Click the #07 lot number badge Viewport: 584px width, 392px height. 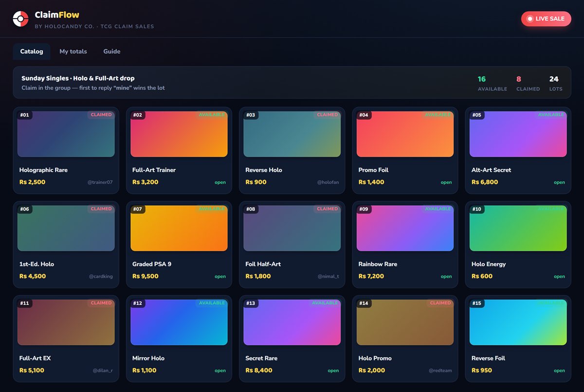[138, 209]
